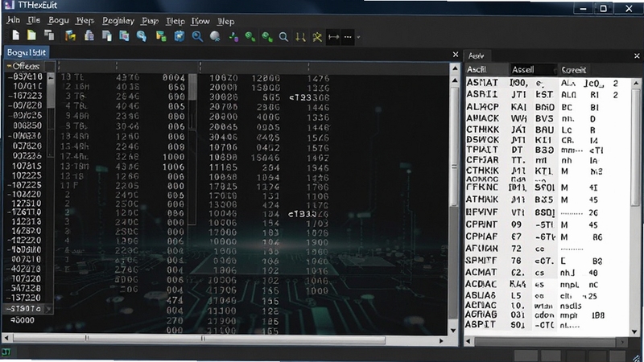Click the printer-style toolbar icon
The width and height of the screenshot is (644, 362).
[x=89, y=36]
